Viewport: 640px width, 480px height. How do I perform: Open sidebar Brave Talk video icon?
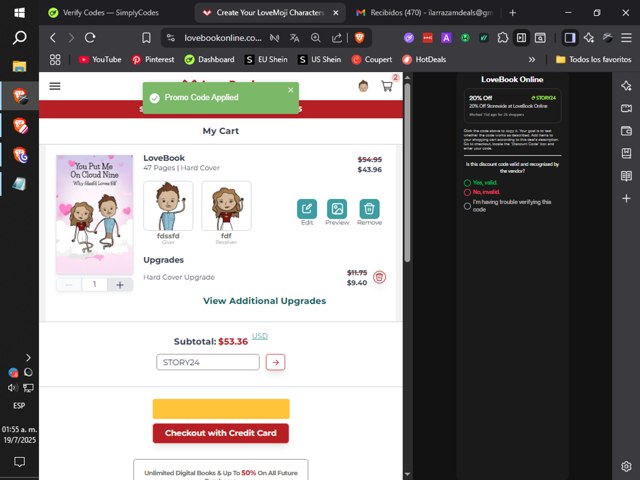click(626, 108)
